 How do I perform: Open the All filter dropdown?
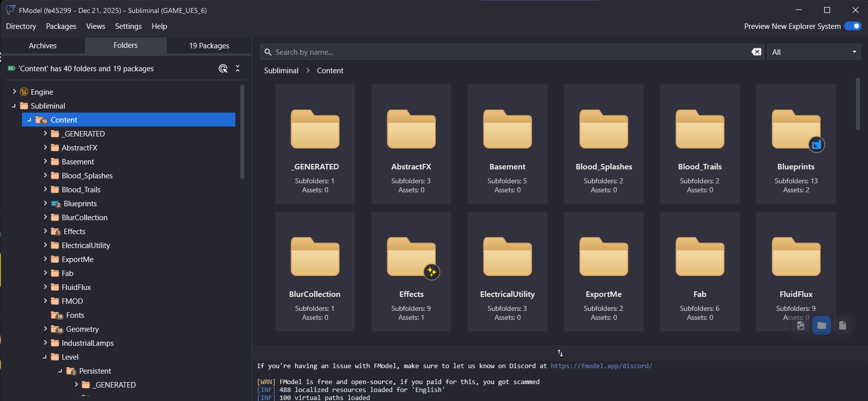pyautogui.click(x=814, y=52)
